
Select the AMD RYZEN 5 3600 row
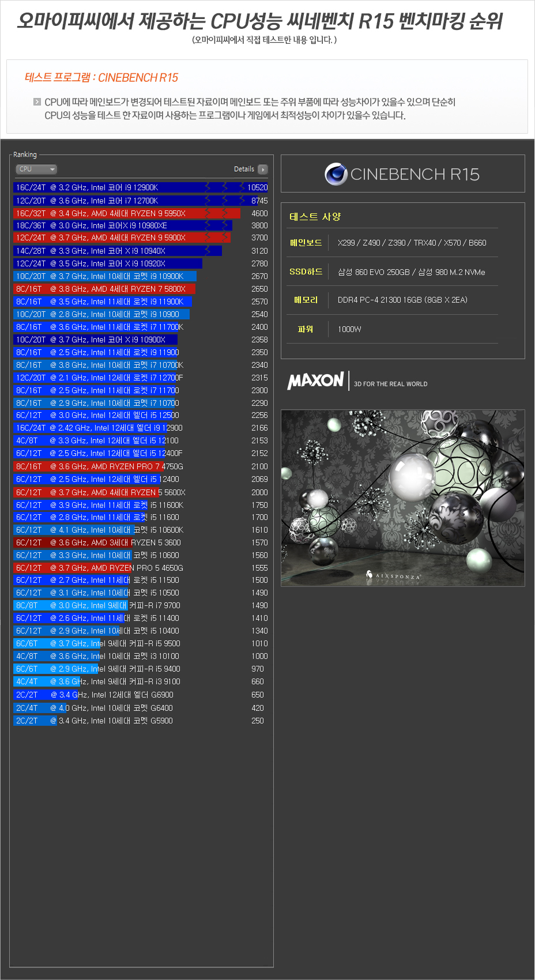click(x=141, y=542)
